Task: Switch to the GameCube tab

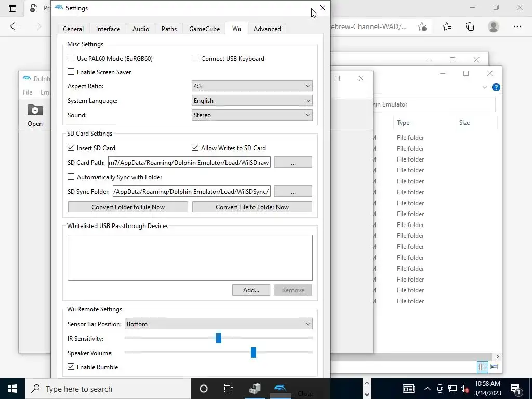Action: tap(204, 29)
